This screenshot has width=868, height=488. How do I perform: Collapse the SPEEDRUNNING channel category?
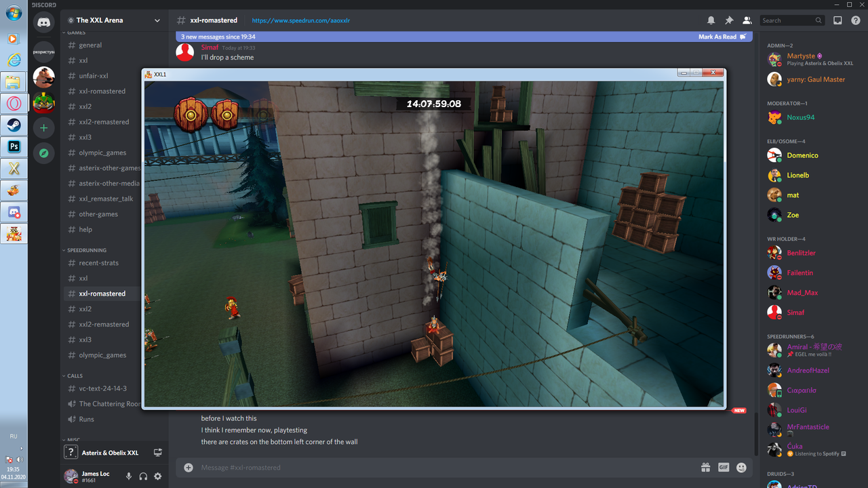pyautogui.click(x=86, y=250)
